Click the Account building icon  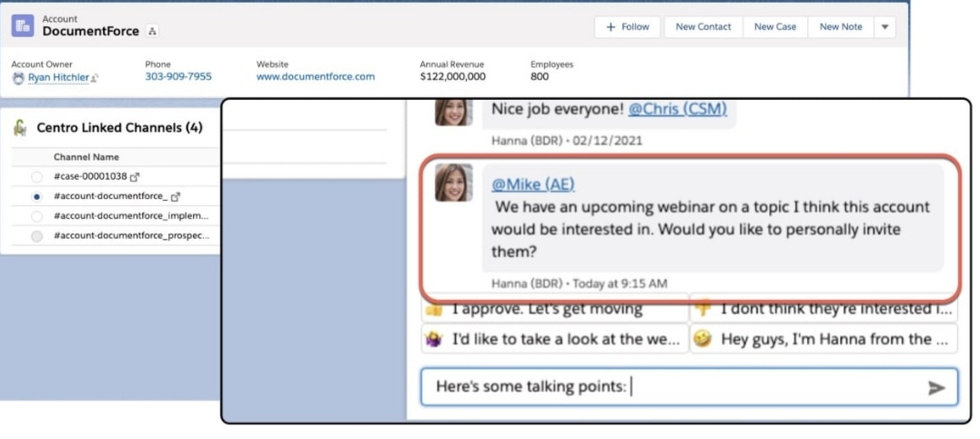pos(23,25)
